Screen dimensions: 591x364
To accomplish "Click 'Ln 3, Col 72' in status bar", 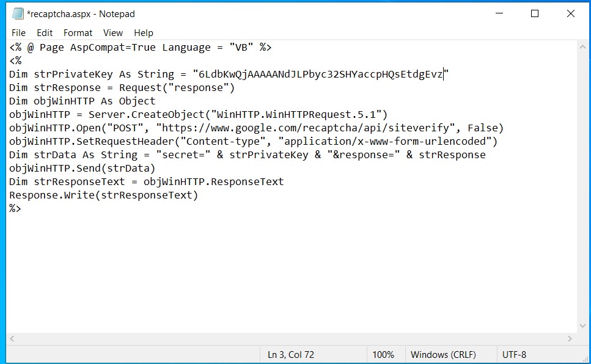I will click(x=290, y=355).
